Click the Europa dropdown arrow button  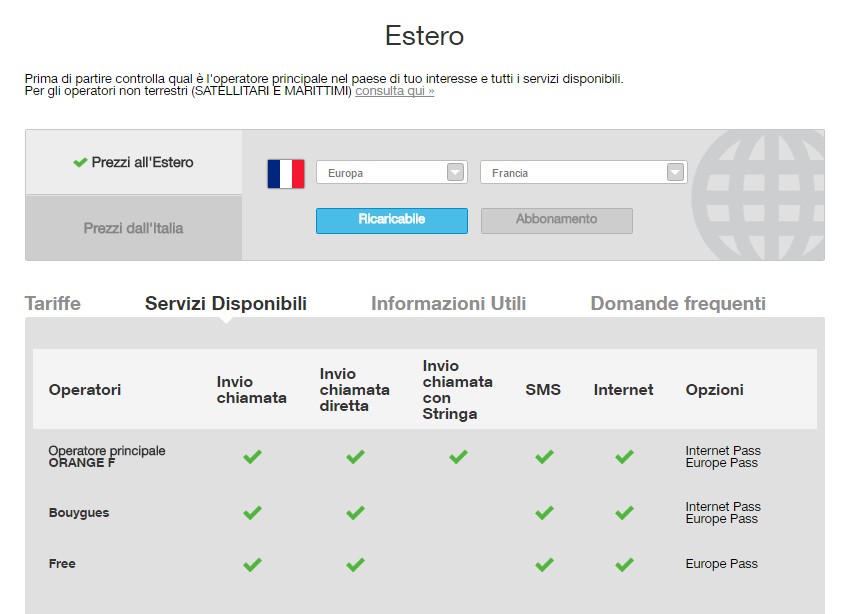tap(455, 172)
